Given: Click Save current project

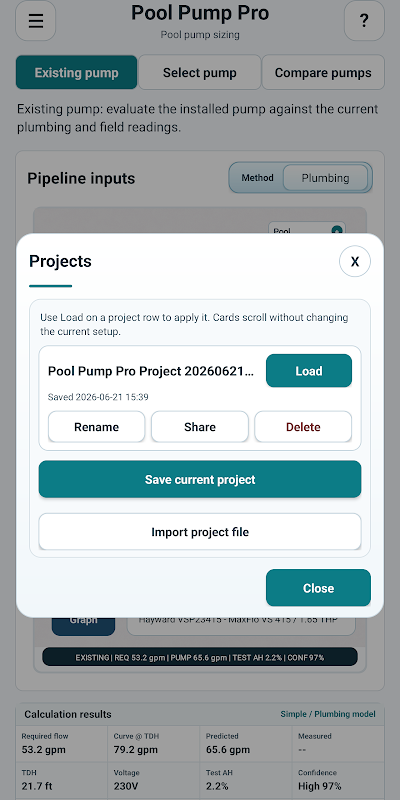Looking at the screenshot, I should pyautogui.click(x=199, y=480).
